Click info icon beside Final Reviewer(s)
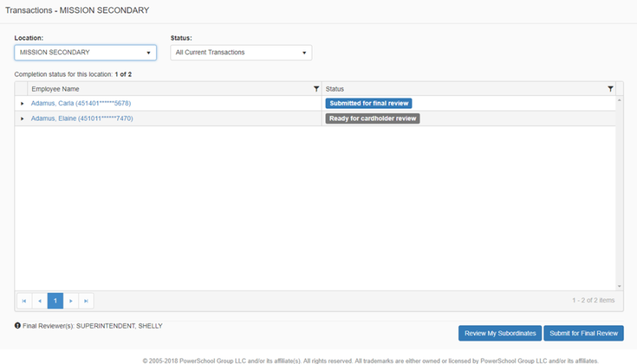The image size is (637, 364). pos(17,326)
